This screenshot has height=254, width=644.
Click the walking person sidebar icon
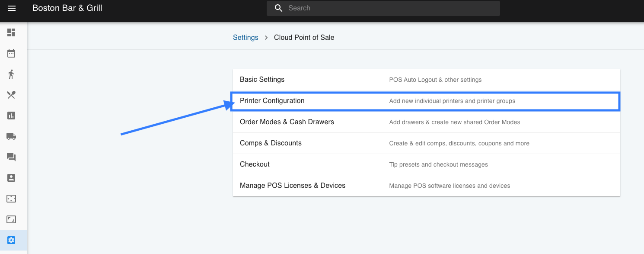click(x=11, y=74)
